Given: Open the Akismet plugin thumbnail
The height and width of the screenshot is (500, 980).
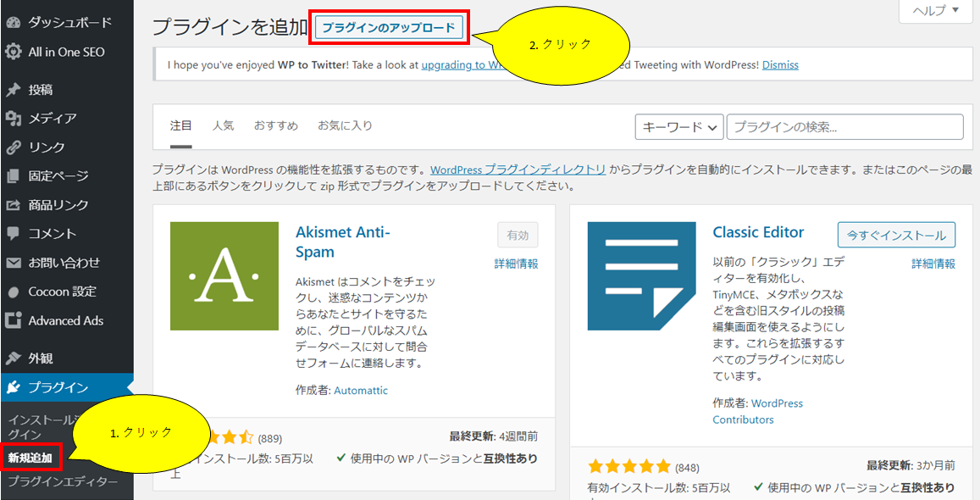Looking at the screenshot, I should tap(224, 276).
